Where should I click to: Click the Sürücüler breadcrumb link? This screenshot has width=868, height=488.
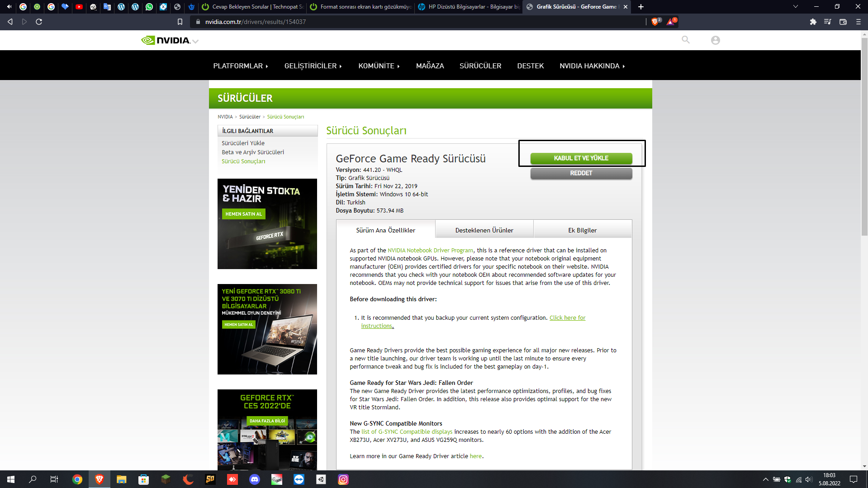[250, 117]
